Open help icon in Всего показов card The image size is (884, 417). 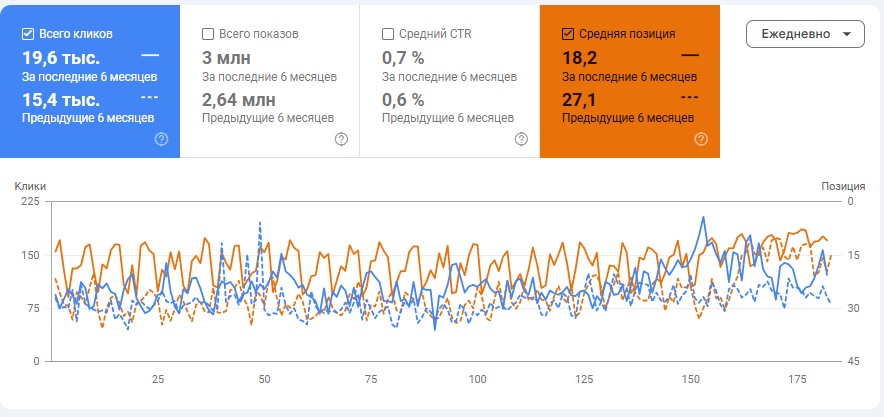pyautogui.click(x=341, y=139)
